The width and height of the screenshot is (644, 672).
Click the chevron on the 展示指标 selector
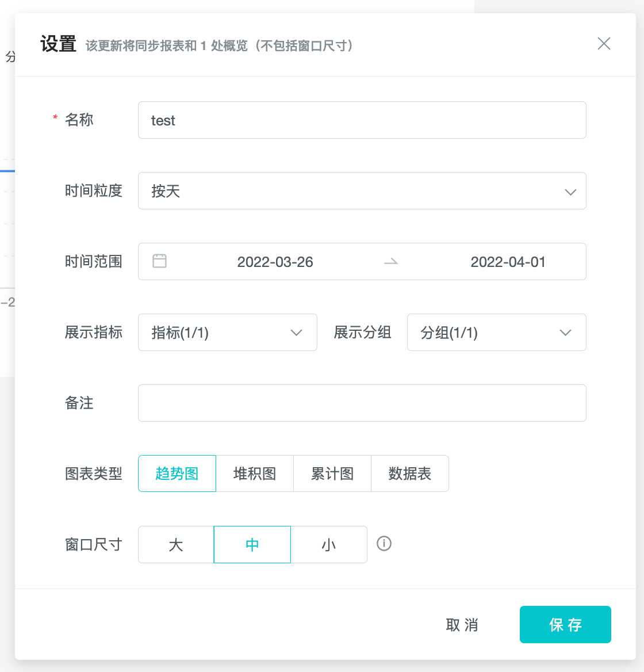tap(297, 332)
